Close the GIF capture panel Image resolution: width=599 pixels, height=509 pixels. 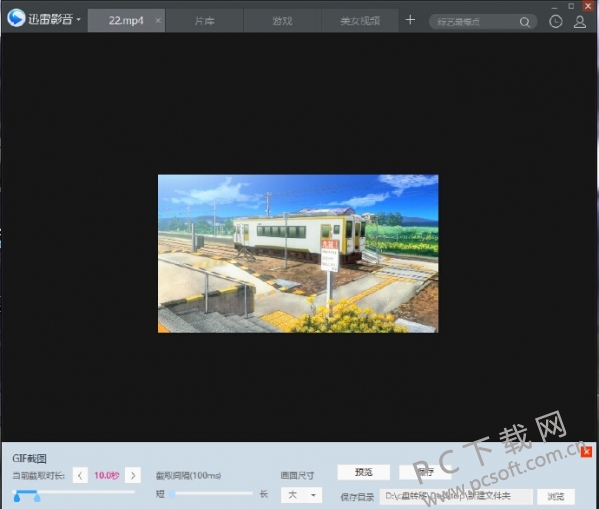point(586,452)
